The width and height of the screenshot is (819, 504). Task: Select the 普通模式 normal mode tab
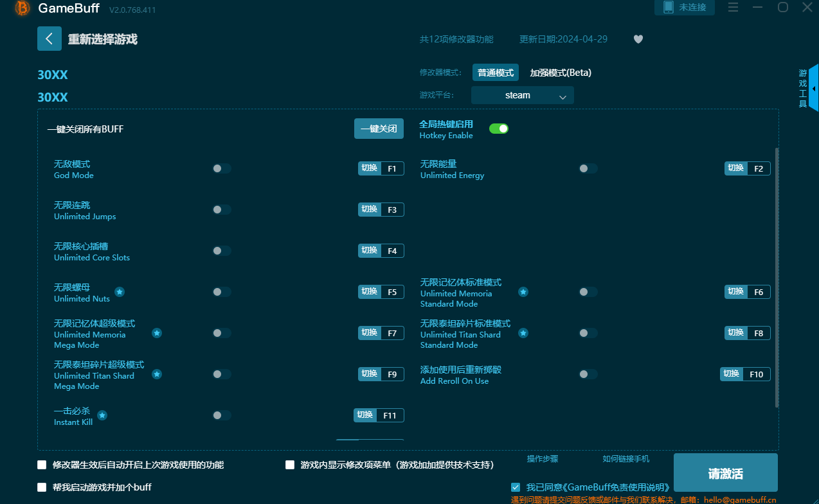click(x=496, y=73)
